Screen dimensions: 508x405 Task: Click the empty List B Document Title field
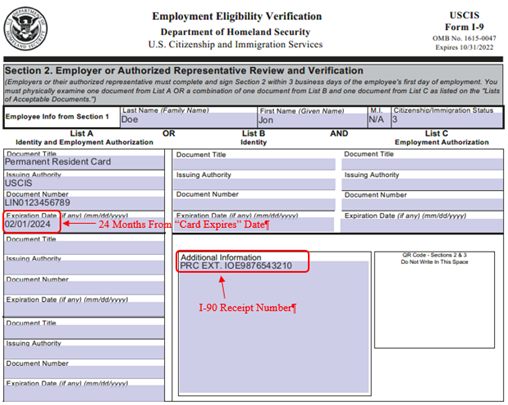(x=254, y=164)
